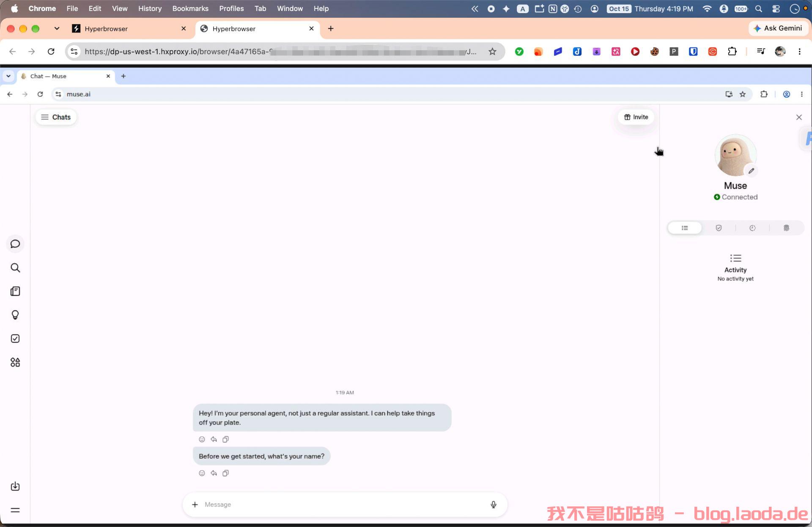Edit Muse avatar with the pencil icon
The image size is (812, 527).
point(751,171)
